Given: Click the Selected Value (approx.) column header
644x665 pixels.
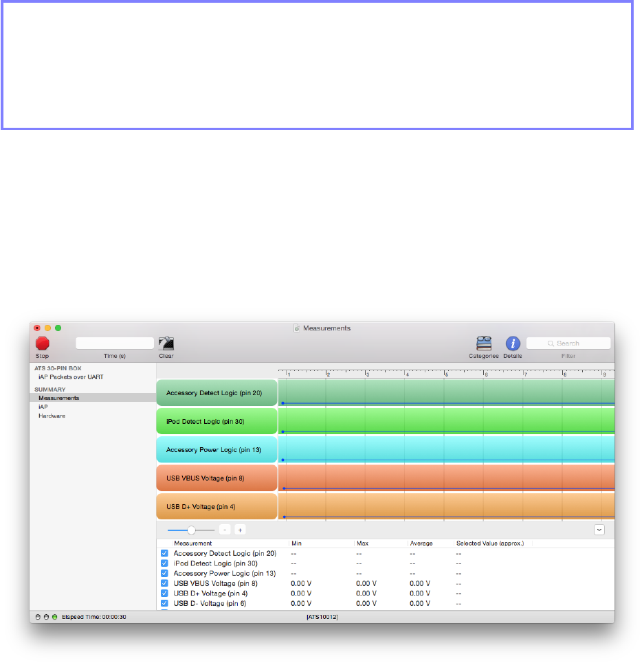Looking at the screenshot, I should (490, 543).
